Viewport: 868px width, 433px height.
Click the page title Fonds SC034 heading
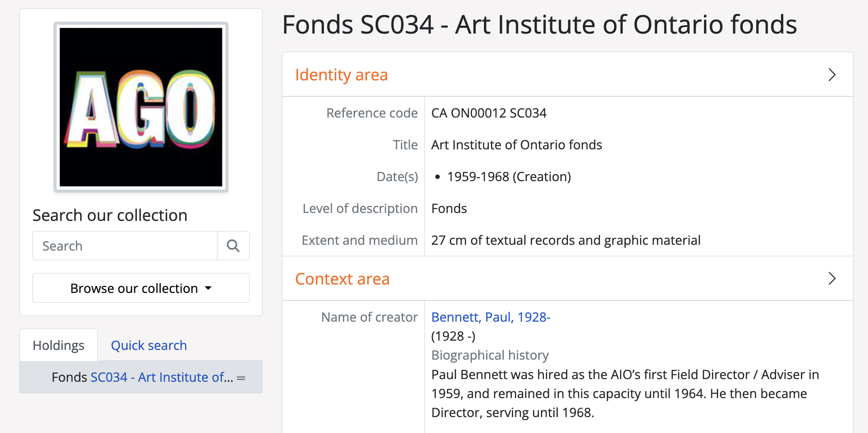(x=539, y=24)
